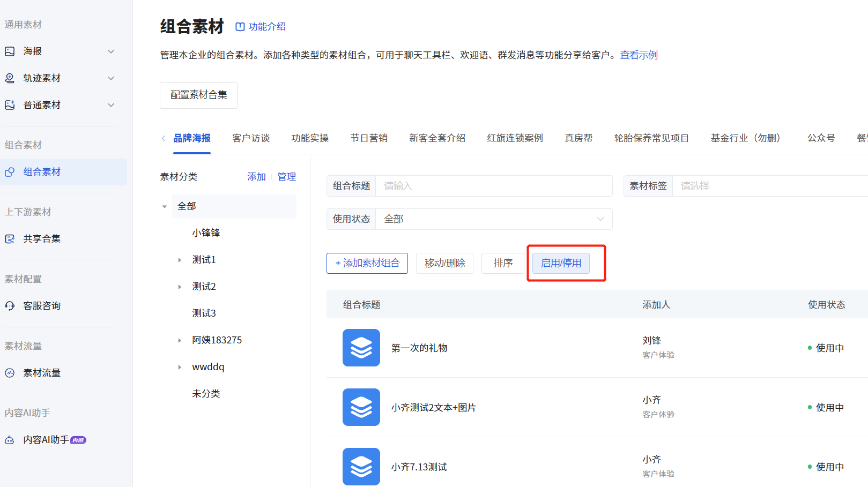Expand the 测试2 category arrow

[x=180, y=287]
